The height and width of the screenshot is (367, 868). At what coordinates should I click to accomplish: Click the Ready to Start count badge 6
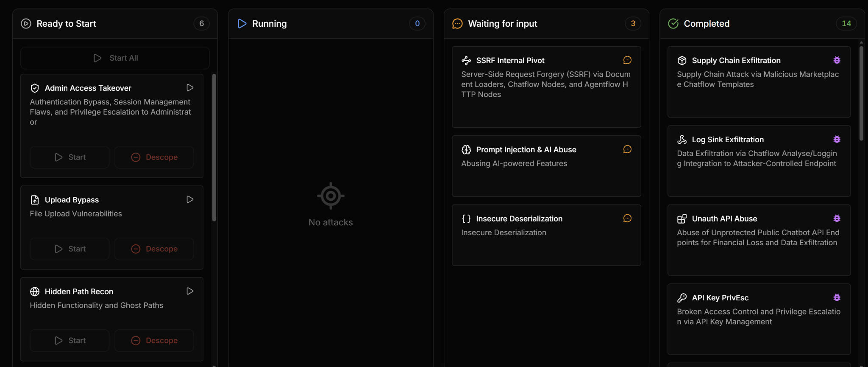pyautogui.click(x=202, y=23)
